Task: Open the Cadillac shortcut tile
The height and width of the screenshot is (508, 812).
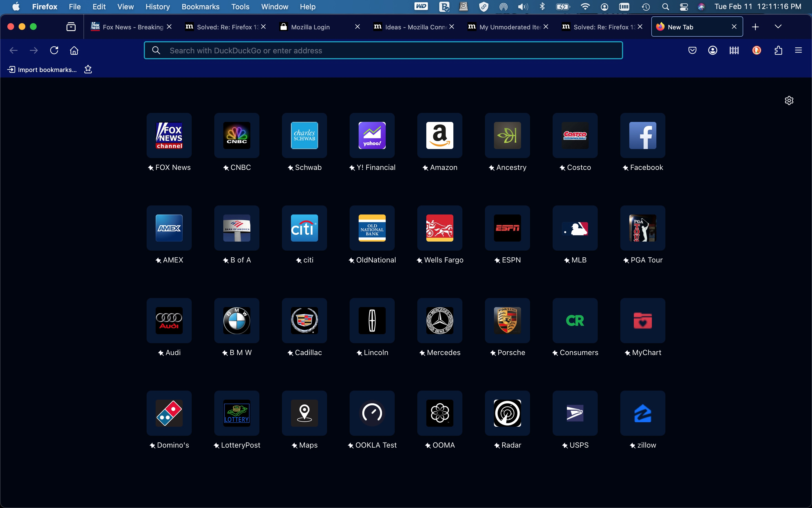Action: (304, 321)
